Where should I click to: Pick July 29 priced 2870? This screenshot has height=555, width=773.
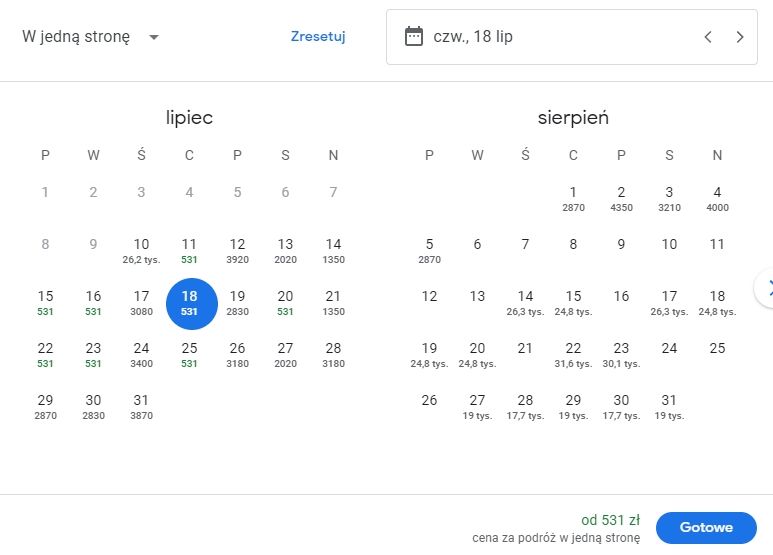pyautogui.click(x=45, y=407)
